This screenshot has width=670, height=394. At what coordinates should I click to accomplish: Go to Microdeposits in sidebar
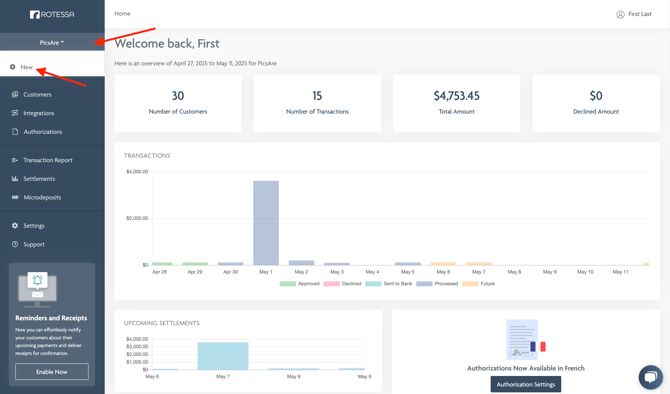click(x=42, y=197)
